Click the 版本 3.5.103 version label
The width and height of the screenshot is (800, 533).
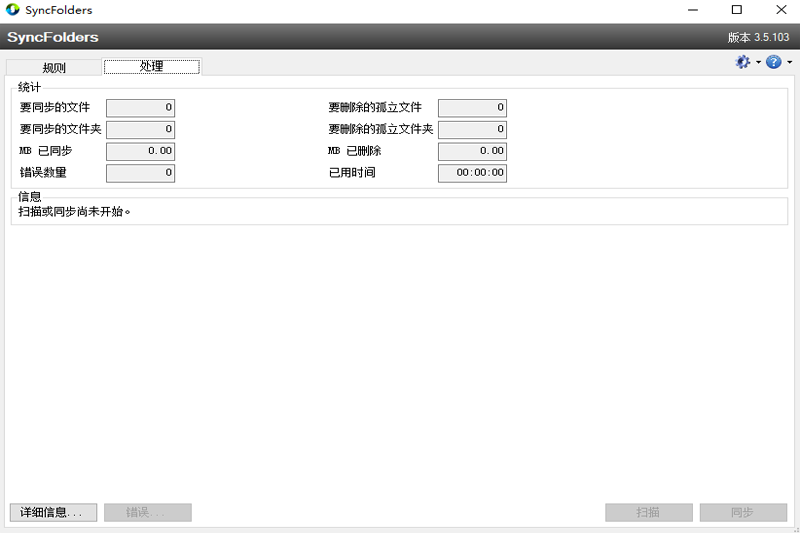[758, 37]
